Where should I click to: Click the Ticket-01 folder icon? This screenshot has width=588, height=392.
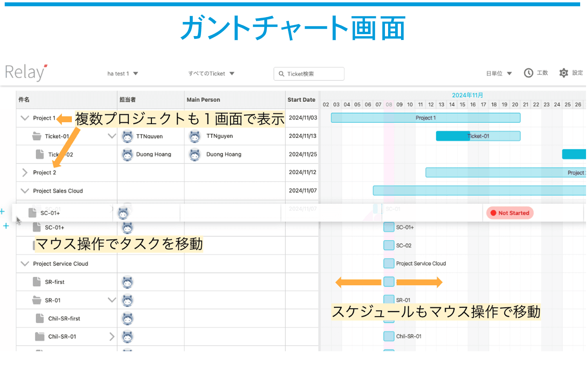coord(37,136)
